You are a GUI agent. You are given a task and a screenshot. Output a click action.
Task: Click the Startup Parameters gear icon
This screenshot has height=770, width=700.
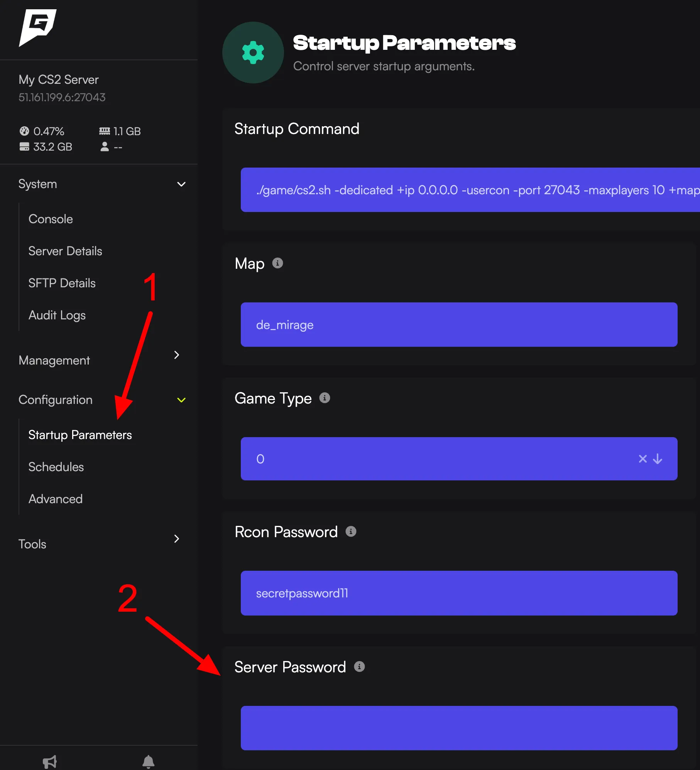point(253,52)
